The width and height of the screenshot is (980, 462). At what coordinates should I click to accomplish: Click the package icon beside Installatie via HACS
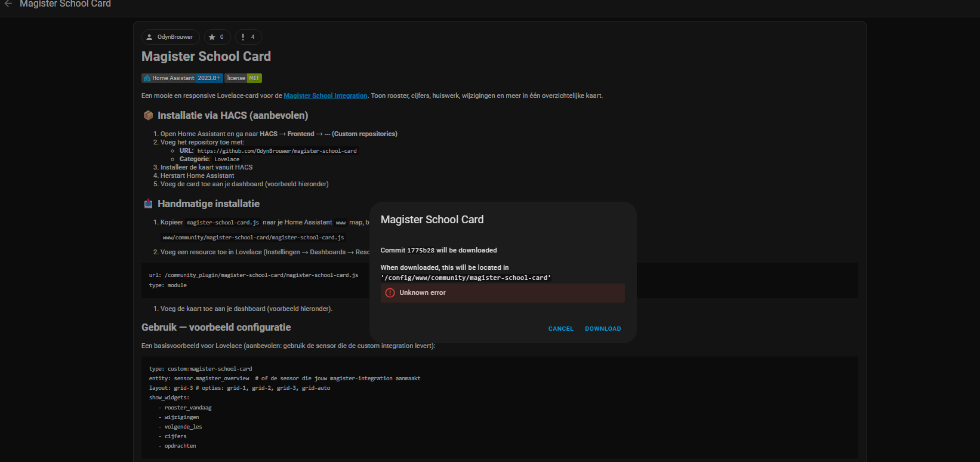[x=148, y=115]
